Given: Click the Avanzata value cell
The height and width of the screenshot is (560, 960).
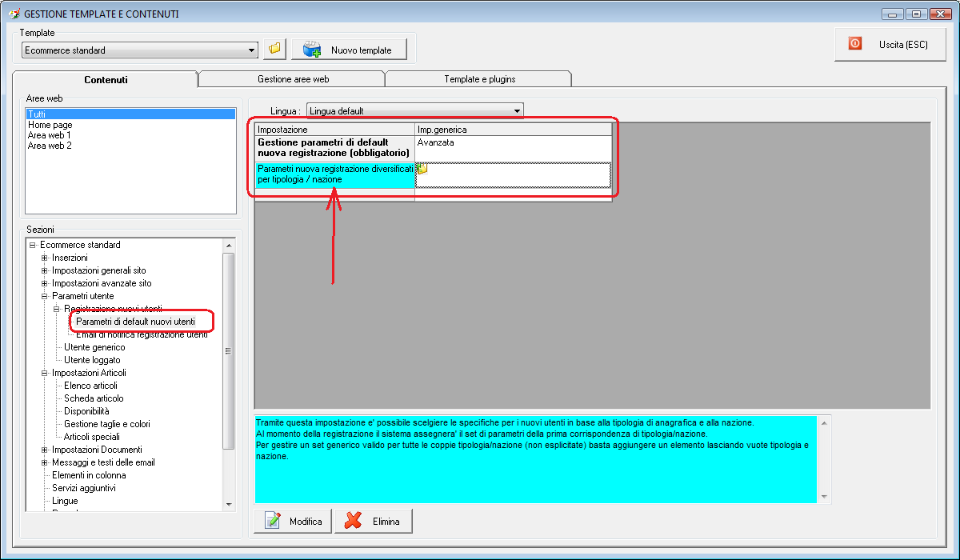Looking at the screenshot, I should [514, 148].
